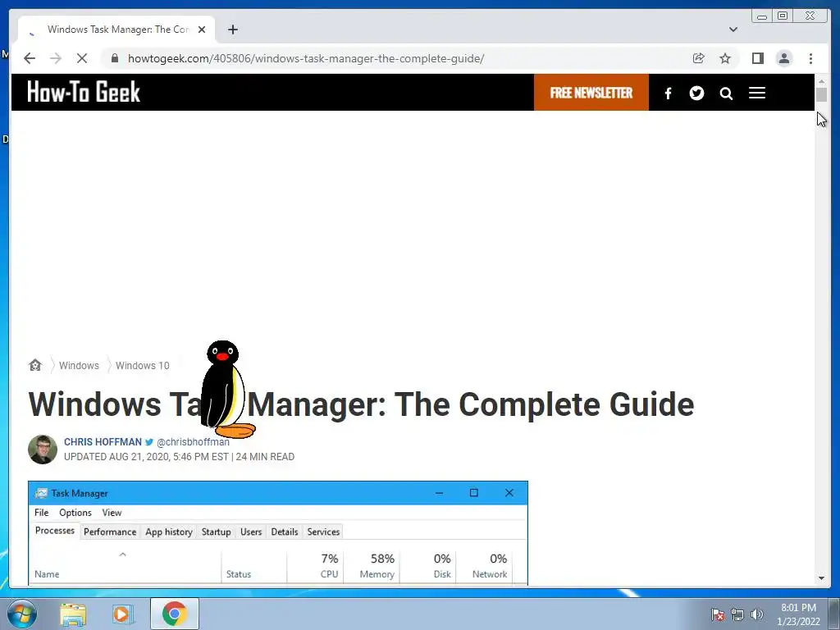Click the taskbar clock and date
Image resolution: width=840 pixels, height=630 pixels.
(x=798, y=614)
